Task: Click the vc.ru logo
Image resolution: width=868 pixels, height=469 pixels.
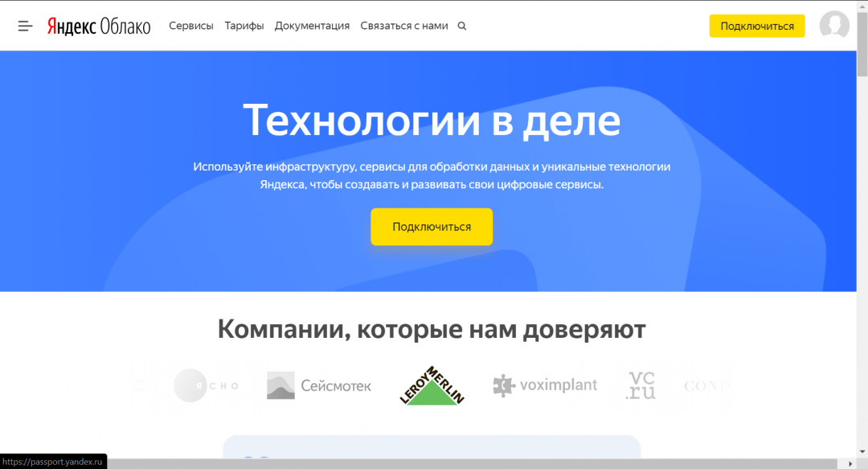Action: [x=641, y=385]
